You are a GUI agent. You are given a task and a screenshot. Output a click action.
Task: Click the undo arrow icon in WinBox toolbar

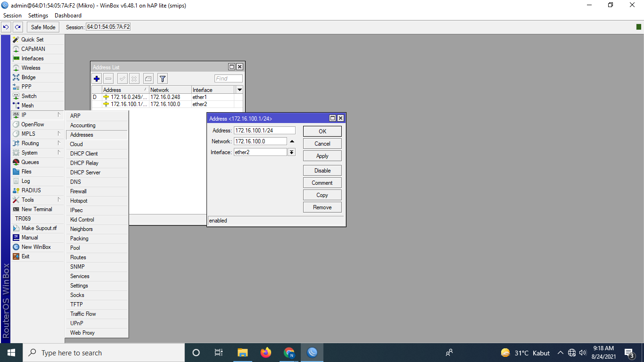[x=6, y=27]
